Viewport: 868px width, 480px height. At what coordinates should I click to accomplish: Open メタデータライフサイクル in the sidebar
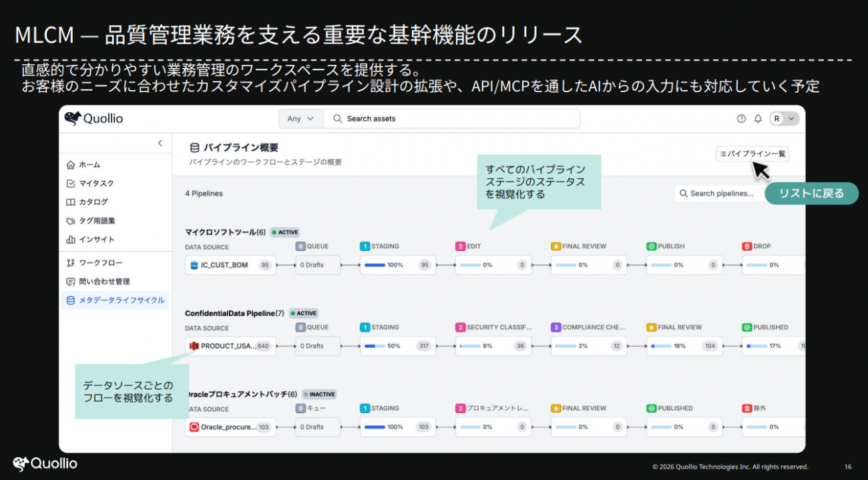[x=121, y=300]
